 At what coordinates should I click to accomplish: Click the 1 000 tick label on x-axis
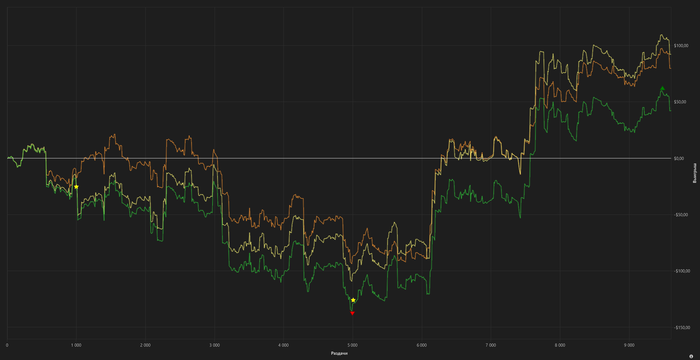click(76, 345)
